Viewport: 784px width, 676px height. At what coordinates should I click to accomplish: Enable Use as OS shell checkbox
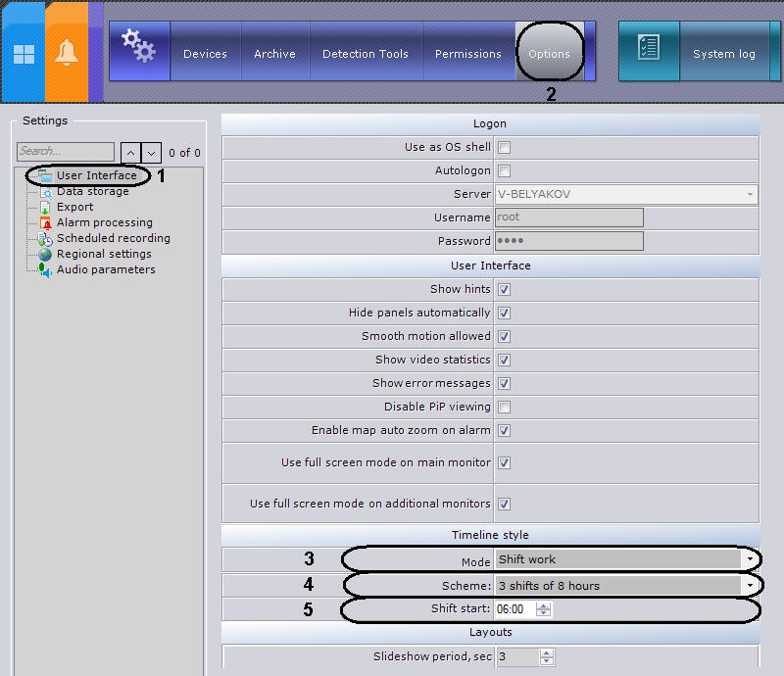coord(504,148)
